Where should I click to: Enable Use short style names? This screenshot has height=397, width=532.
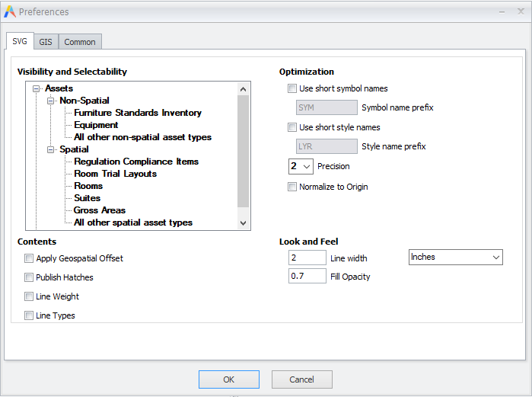pos(291,127)
